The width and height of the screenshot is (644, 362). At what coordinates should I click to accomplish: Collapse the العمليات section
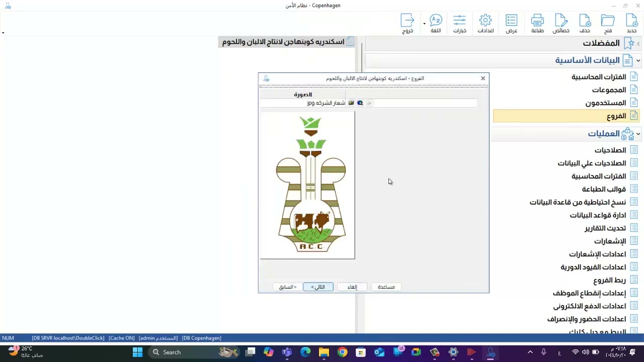(638, 134)
